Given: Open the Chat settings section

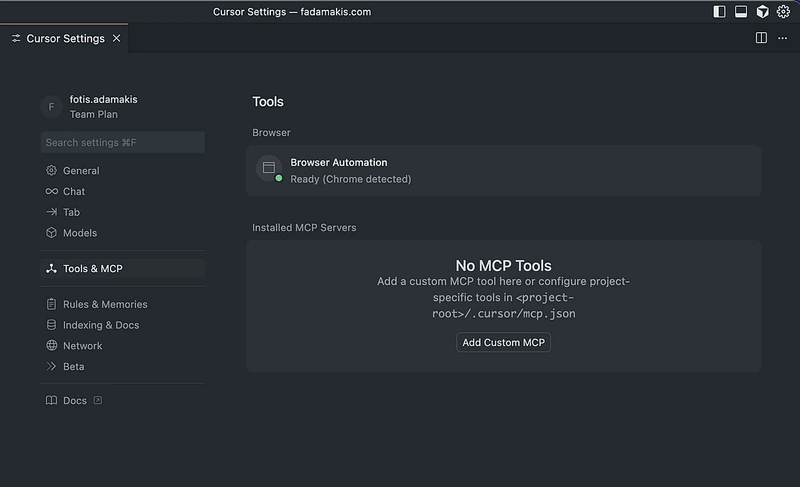Looking at the screenshot, I should (122, 191).
